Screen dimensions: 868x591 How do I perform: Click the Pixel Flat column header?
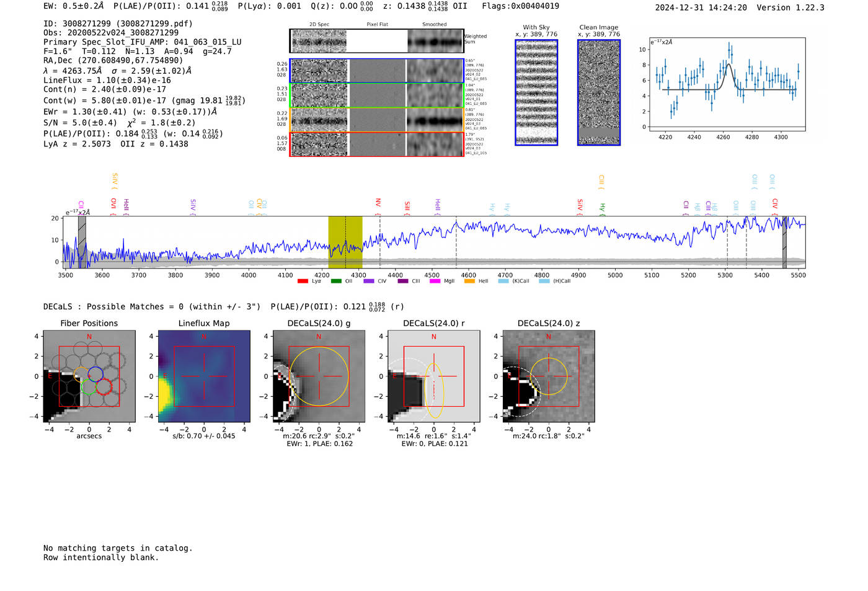point(377,24)
